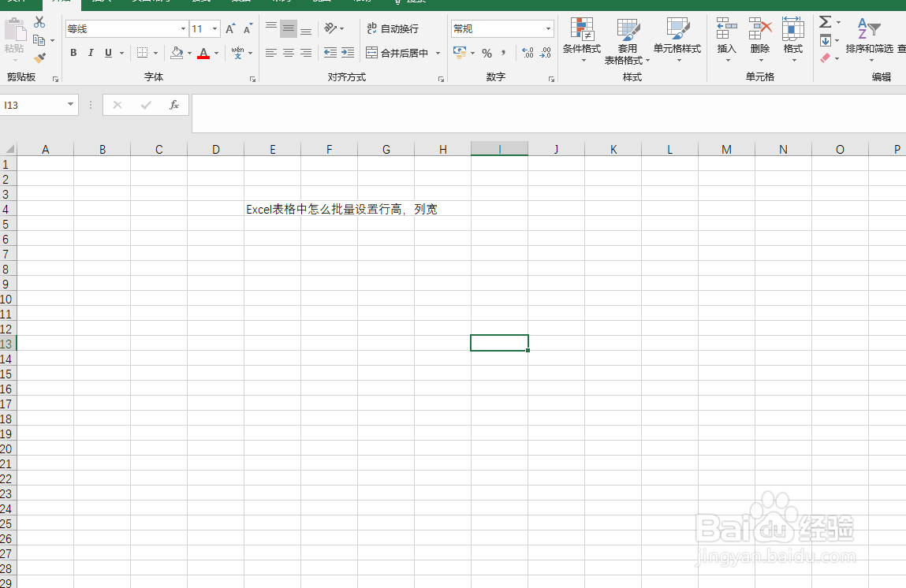Toggle italic formatting
Screen dimensions: 906x588
[91, 53]
